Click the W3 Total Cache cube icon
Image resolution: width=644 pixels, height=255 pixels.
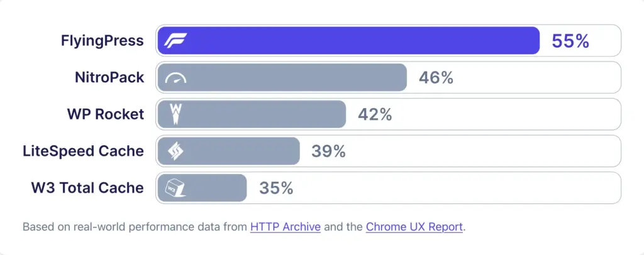pos(175,188)
